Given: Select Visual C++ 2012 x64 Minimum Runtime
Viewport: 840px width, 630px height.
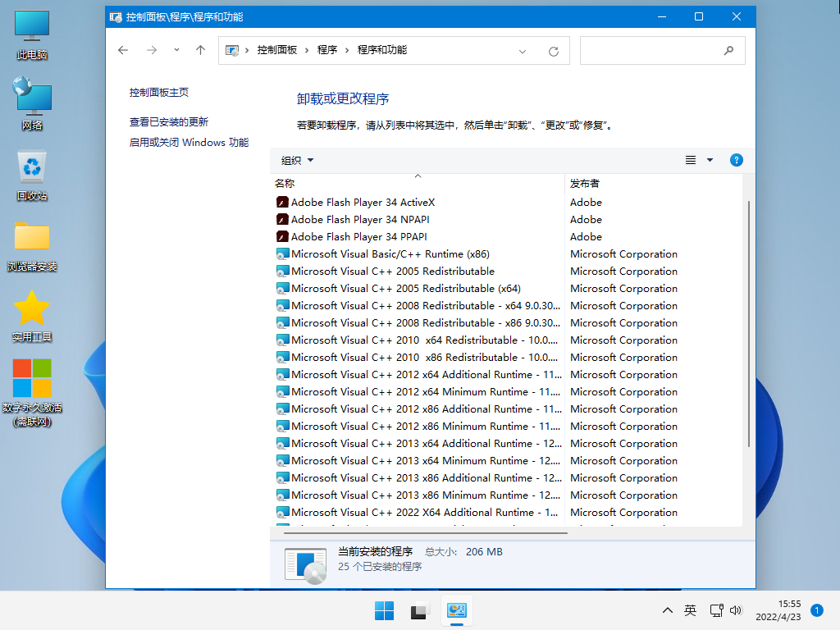Looking at the screenshot, I should pyautogui.click(x=418, y=391).
